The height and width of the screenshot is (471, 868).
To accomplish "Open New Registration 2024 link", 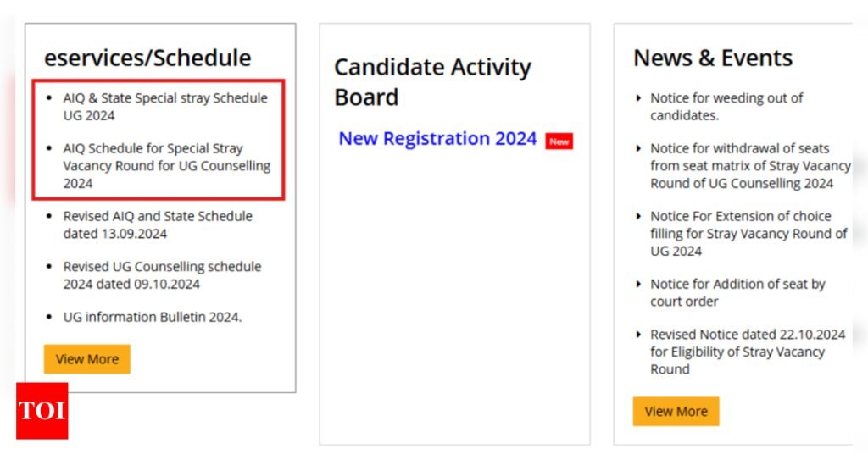I will click(x=437, y=138).
